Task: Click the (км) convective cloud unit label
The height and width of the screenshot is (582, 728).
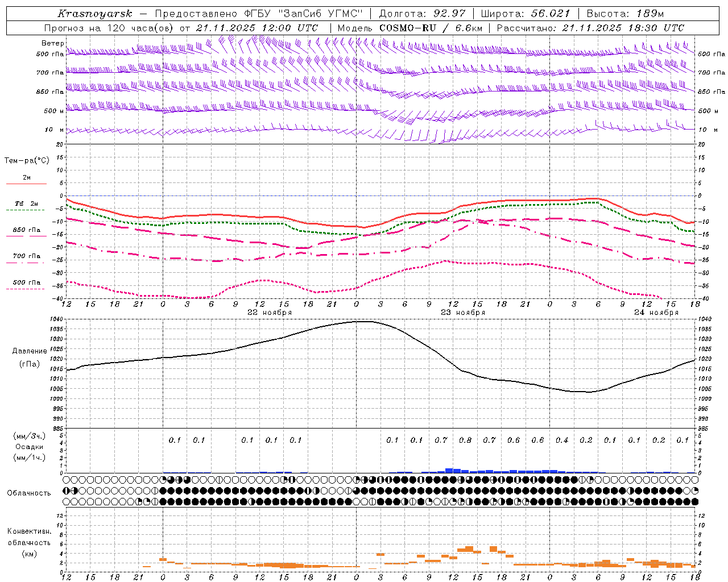Action: [x=29, y=554]
